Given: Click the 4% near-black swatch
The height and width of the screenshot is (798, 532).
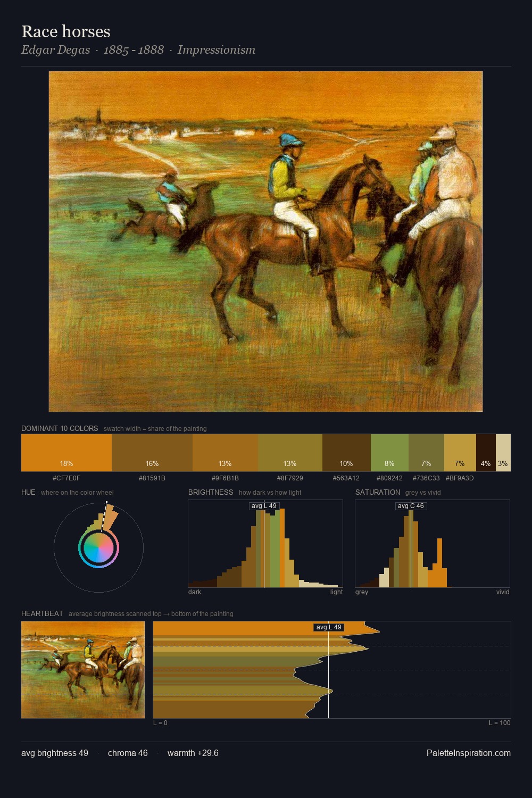Looking at the screenshot, I should tap(486, 453).
